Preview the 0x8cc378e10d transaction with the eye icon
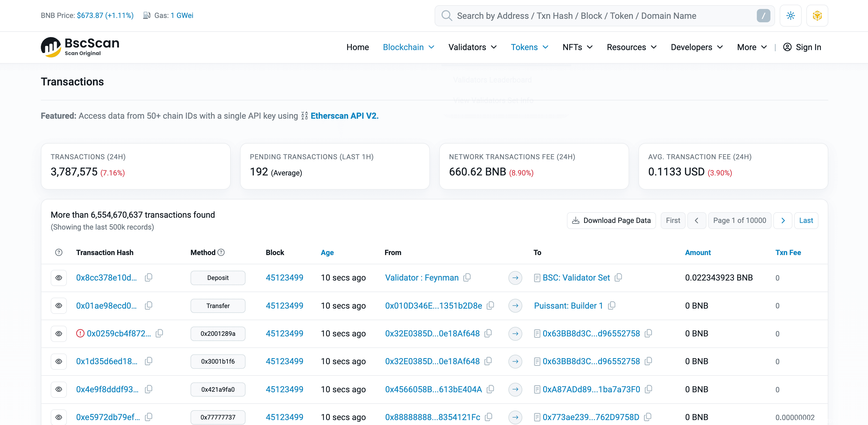868x425 pixels. (x=59, y=278)
